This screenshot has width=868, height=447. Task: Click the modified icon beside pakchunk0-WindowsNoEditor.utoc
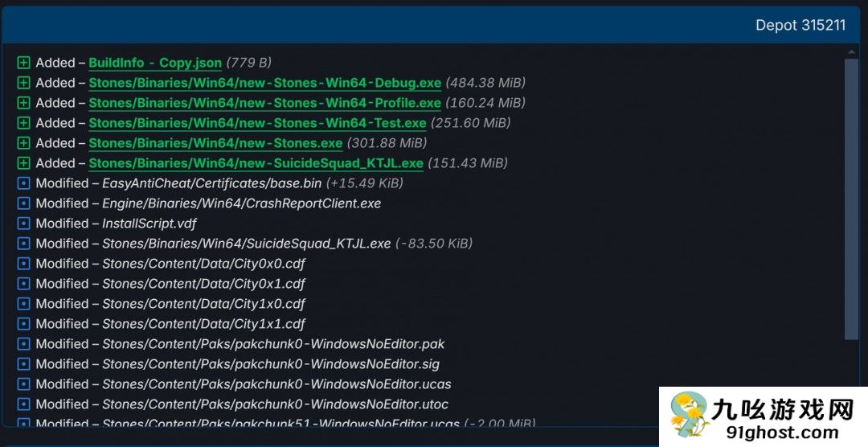point(23,404)
